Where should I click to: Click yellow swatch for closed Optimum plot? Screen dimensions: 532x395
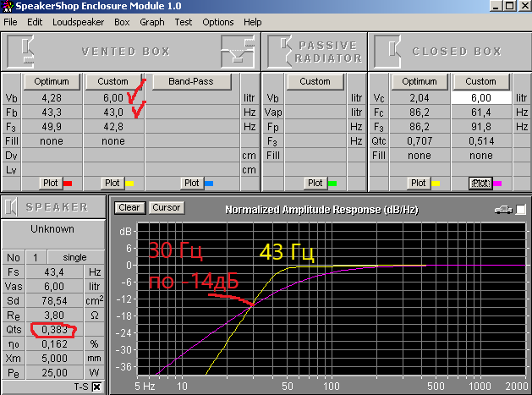[x=436, y=184]
